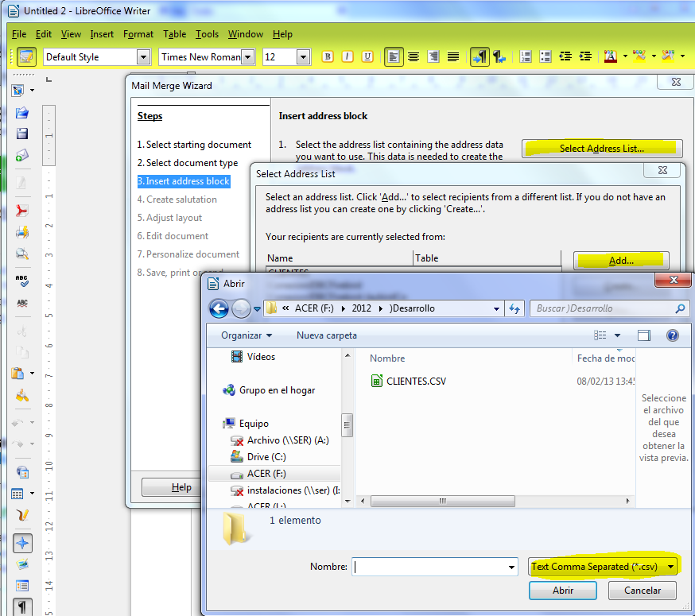695x616 pixels.
Task: Show Draw Functions icon in side toolbar
Action: [x=22, y=514]
